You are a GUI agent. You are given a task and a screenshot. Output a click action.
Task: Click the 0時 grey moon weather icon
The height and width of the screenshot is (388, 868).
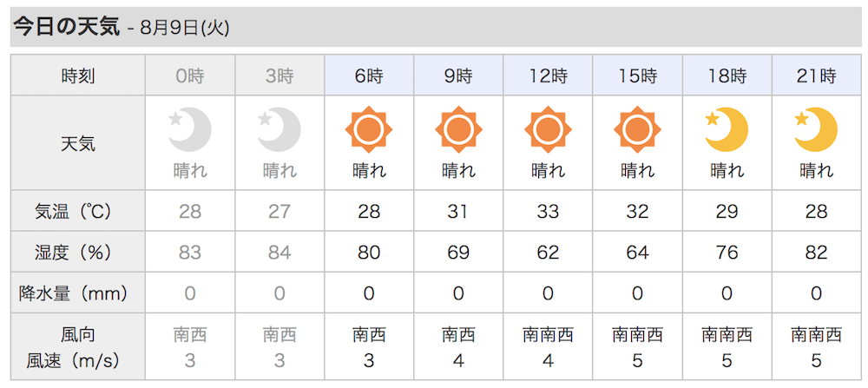coord(189,131)
